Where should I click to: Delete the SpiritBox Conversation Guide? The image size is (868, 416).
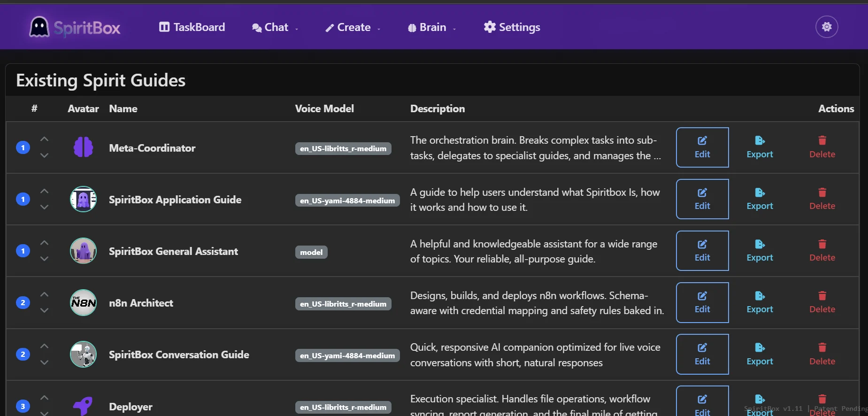pos(822,354)
